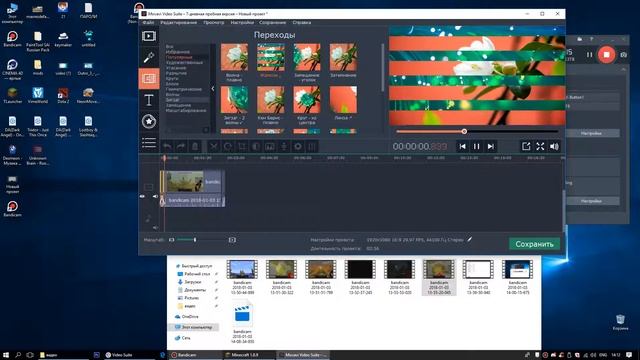
Task: Click the preview seek bar handle
Action: [x=464, y=131]
